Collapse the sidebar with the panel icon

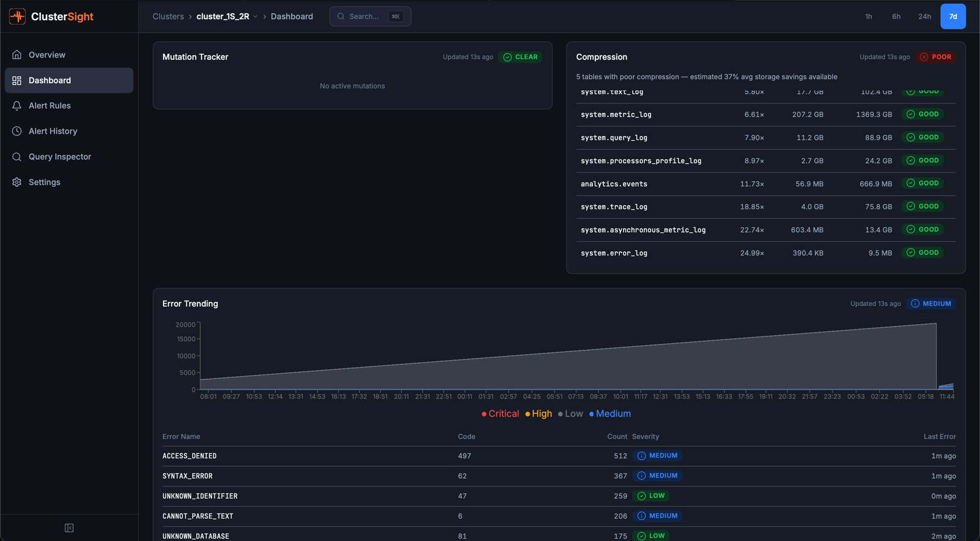(69, 528)
